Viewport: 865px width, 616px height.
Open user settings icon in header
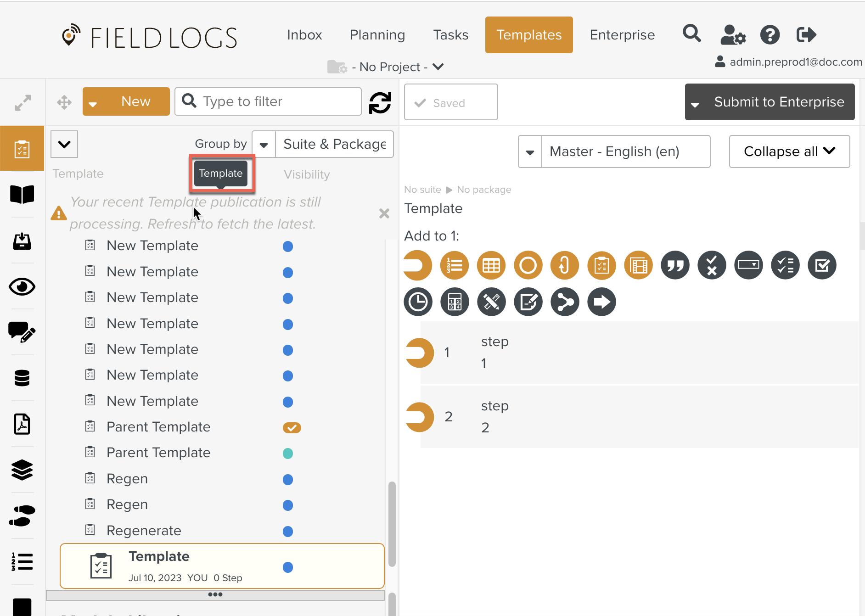point(732,35)
